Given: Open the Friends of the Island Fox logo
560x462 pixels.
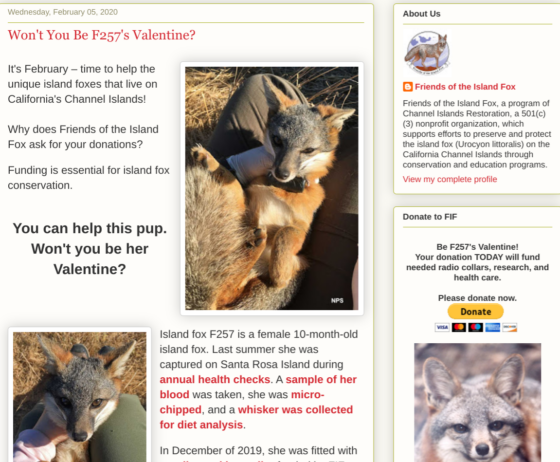Looking at the screenshot, I should [427, 53].
